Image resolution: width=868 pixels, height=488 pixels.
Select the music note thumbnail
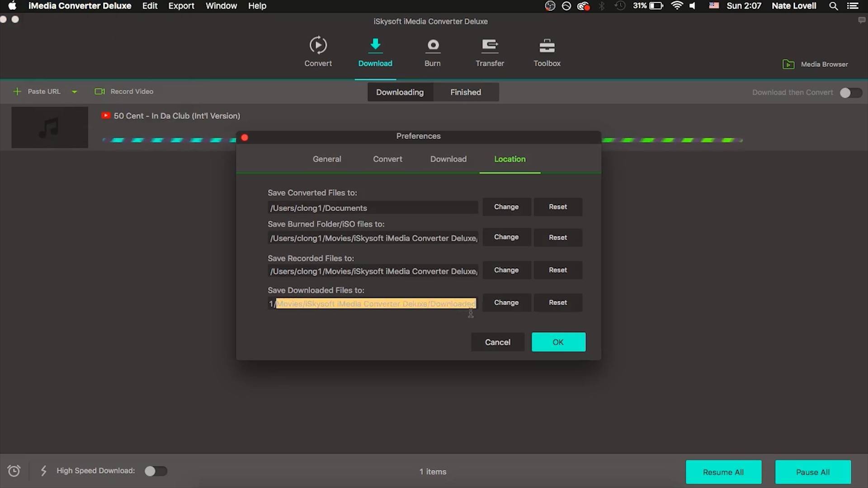[x=50, y=127]
